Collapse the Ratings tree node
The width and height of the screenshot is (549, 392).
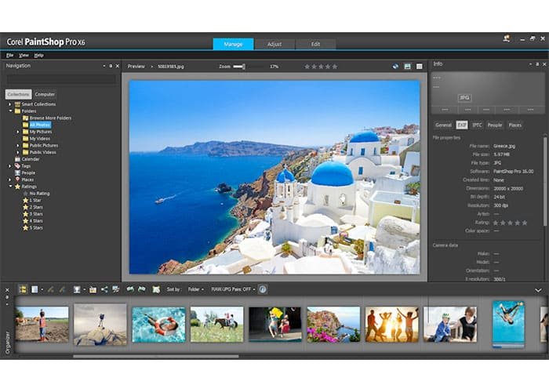10,186
